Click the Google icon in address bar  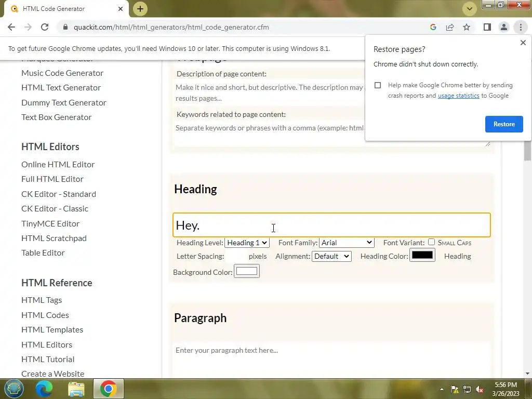[x=433, y=27]
